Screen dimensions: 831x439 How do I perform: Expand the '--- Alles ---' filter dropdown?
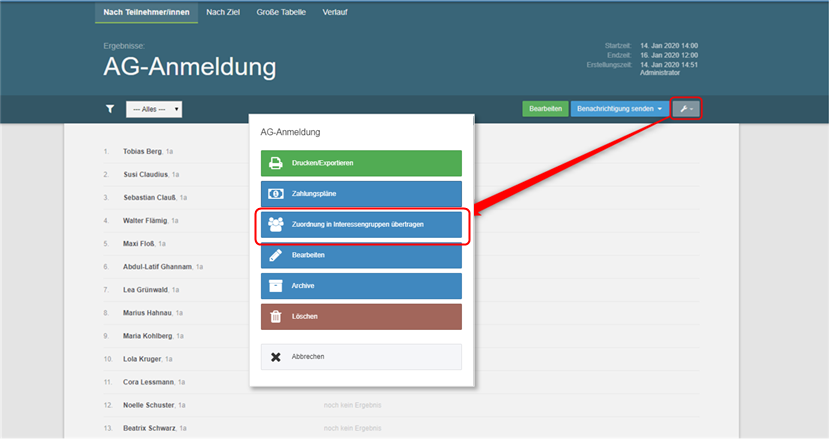(154, 109)
